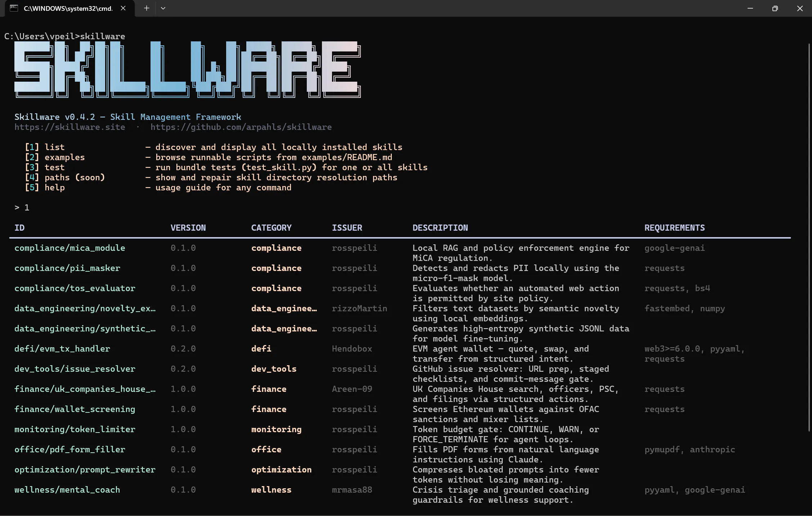The image size is (812, 516).
Task: Open the new tab profile dropdown chevron
Action: tap(163, 8)
